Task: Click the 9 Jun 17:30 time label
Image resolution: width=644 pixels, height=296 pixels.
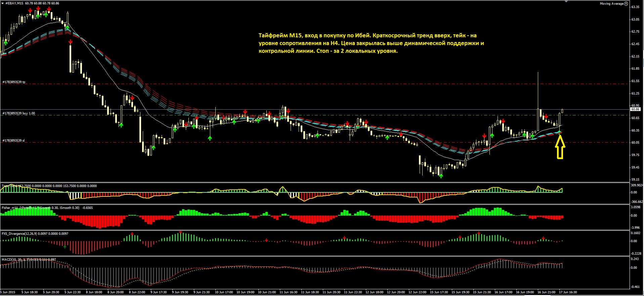Action: (159, 292)
